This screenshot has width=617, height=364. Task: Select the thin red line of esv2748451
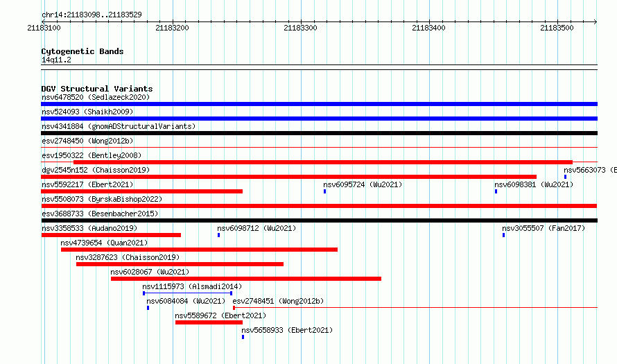(415, 307)
